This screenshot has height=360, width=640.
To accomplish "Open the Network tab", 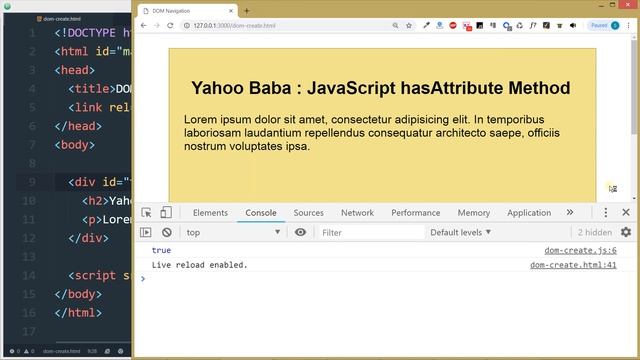I will [358, 213].
